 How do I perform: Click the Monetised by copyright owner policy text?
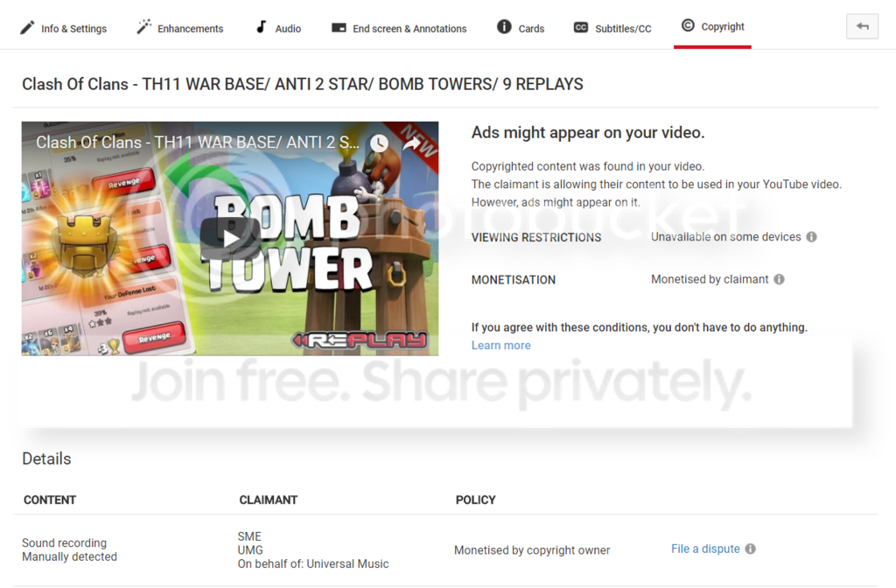coord(532,550)
